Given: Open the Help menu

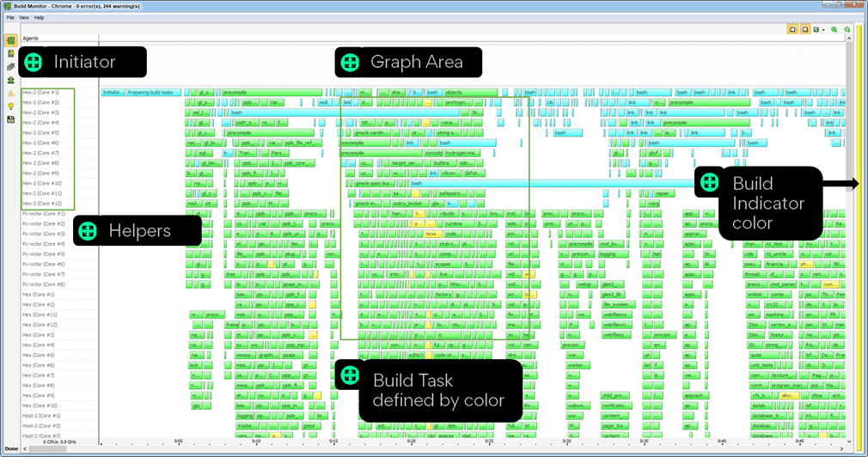Looking at the screenshot, I should point(39,18).
